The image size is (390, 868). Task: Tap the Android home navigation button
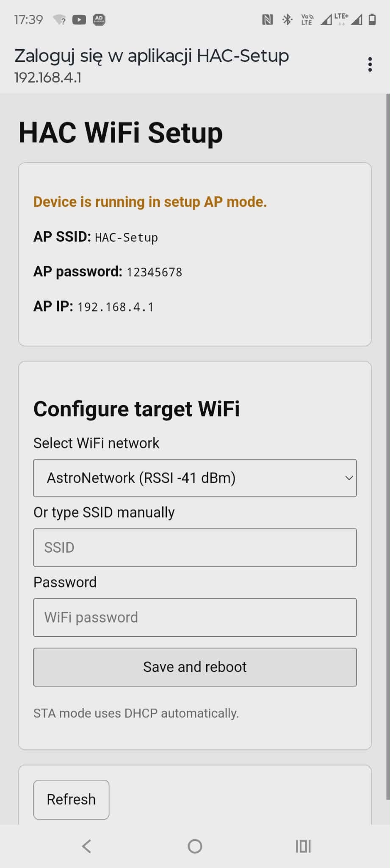pyautogui.click(x=195, y=846)
